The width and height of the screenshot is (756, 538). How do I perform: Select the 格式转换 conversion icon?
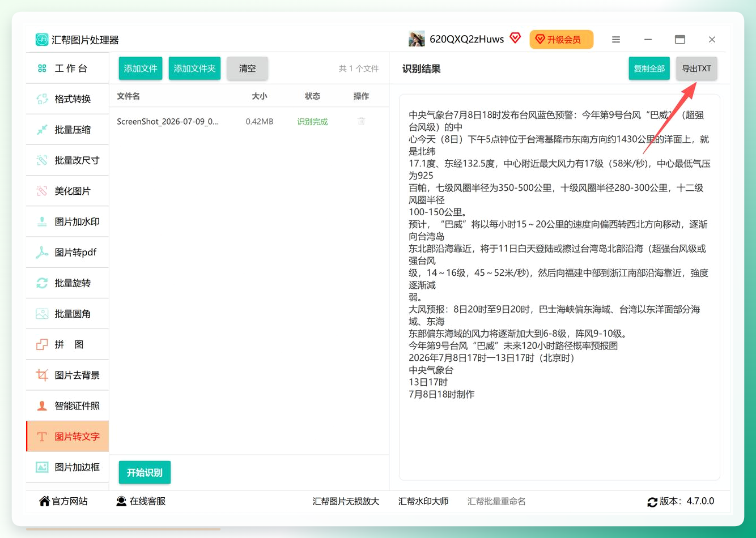[x=42, y=99]
